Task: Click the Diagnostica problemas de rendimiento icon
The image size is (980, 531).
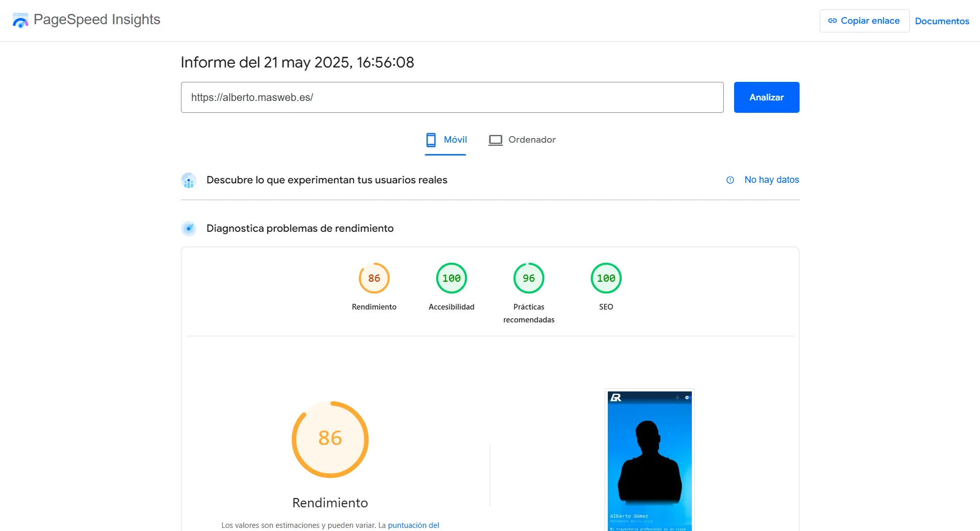Action: pyautogui.click(x=189, y=228)
